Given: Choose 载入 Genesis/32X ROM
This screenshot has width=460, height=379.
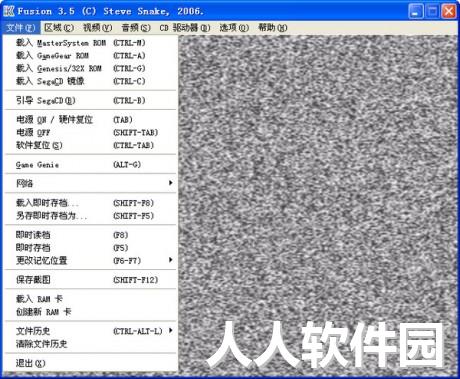Looking at the screenshot, I should [90, 68].
